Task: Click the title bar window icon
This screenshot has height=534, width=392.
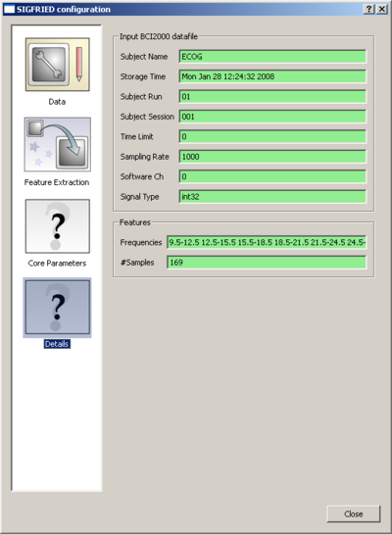Action: 9,9
